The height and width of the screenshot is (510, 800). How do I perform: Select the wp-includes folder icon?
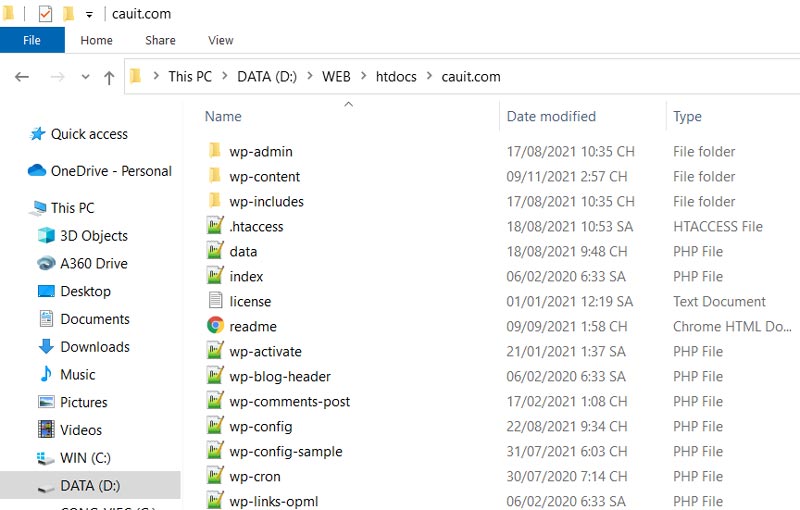(x=215, y=201)
